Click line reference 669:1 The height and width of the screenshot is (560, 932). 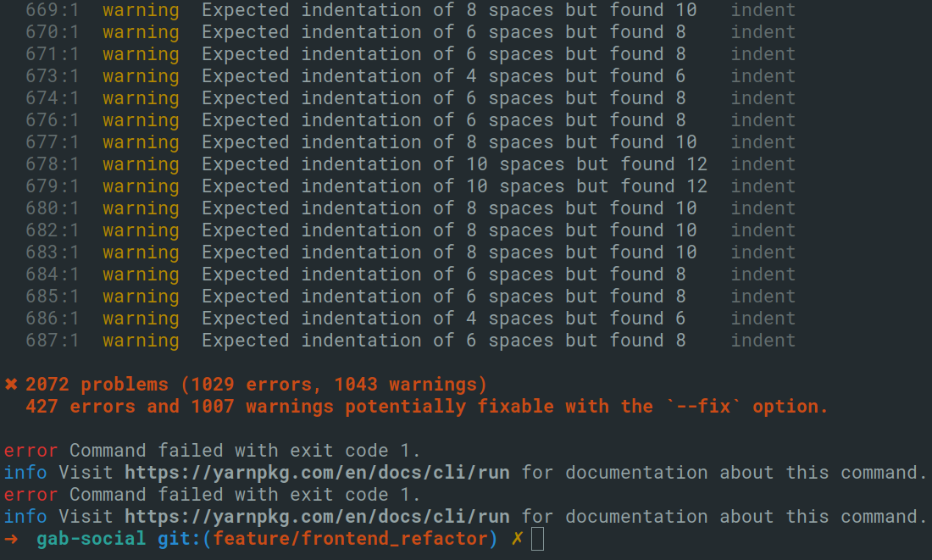[x=53, y=10]
